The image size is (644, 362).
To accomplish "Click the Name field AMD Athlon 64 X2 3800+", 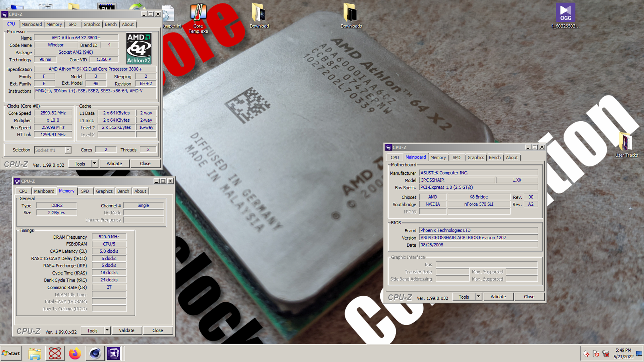I will (x=76, y=38).
